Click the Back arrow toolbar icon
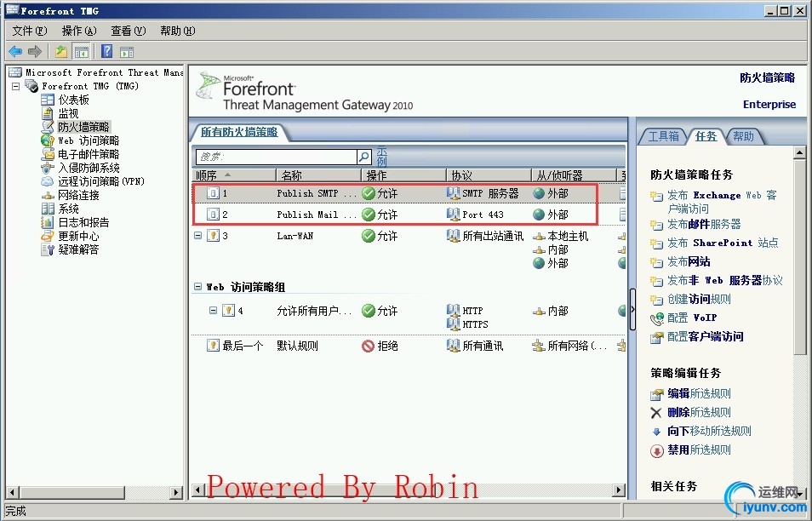 point(15,51)
